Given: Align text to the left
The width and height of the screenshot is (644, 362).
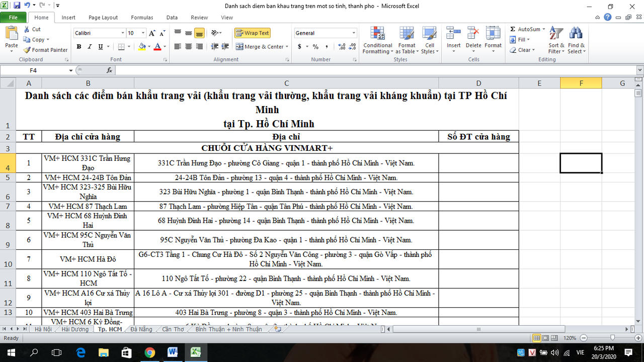Looking at the screenshot, I should click(x=178, y=47).
